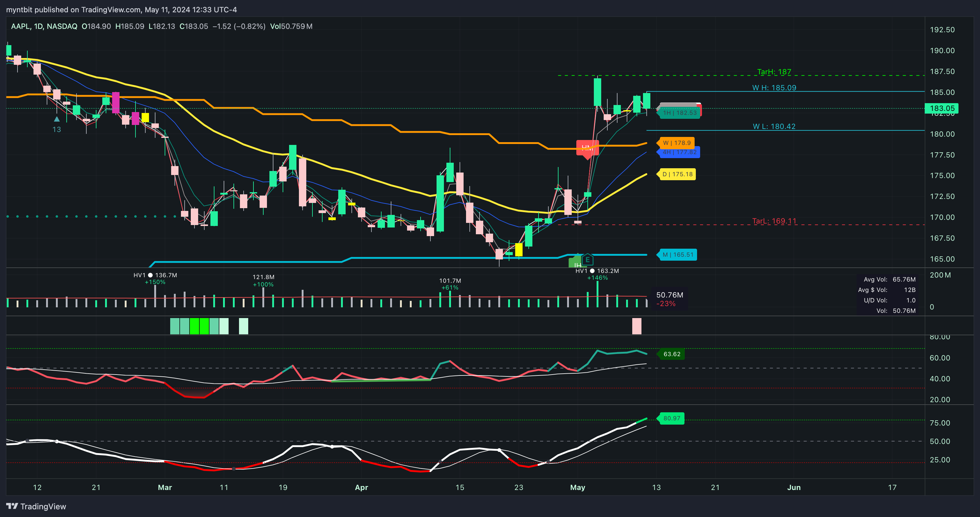Viewport: 980px width, 517px height.
Task: Click the 183.05 current price label
Action: (942, 108)
